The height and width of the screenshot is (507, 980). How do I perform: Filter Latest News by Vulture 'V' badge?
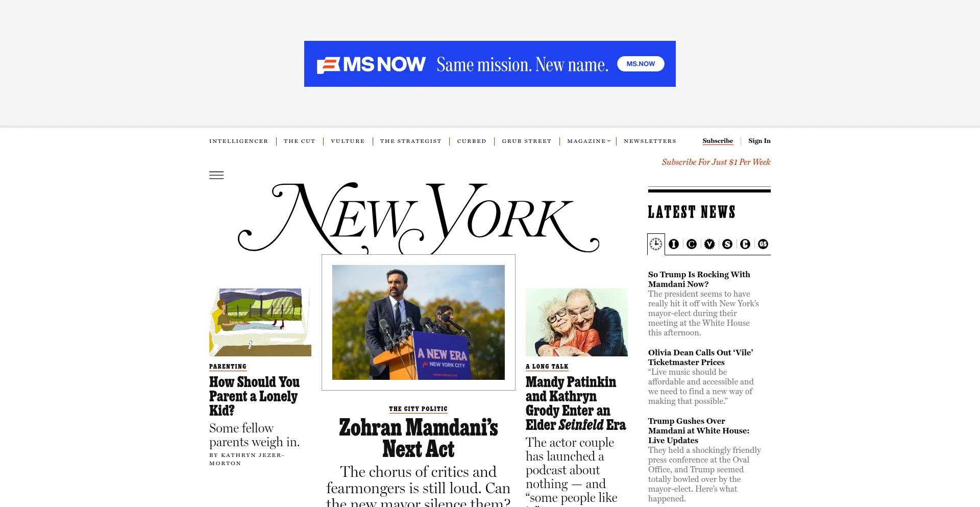click(x=709, y=244)
